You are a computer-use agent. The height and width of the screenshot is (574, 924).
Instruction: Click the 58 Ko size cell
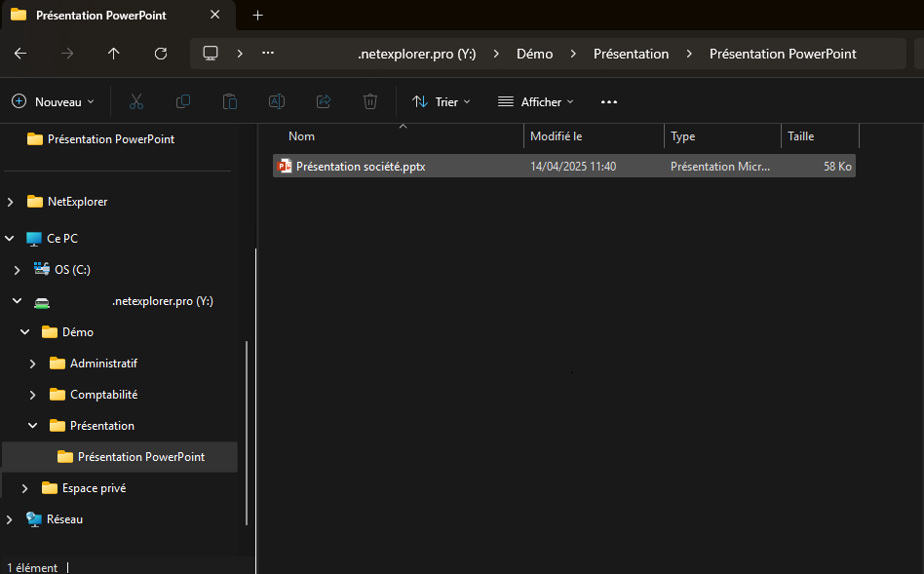pos(837,167)
